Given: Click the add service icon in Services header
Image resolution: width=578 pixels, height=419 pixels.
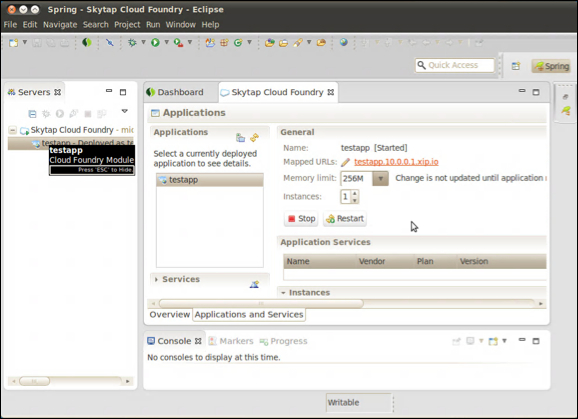Looking at the screenshot, I should pyautogui.click(x=254, y=284).
